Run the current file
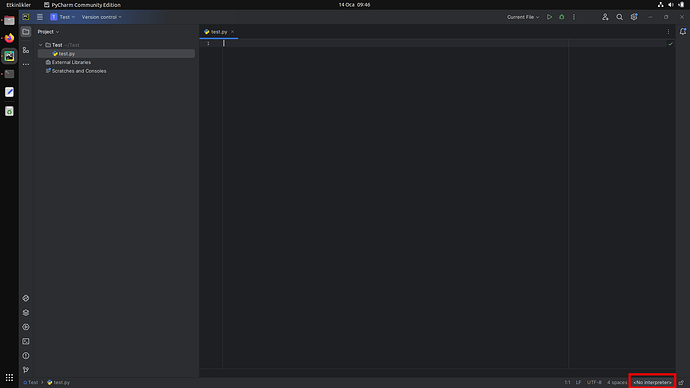 point(549,17)
